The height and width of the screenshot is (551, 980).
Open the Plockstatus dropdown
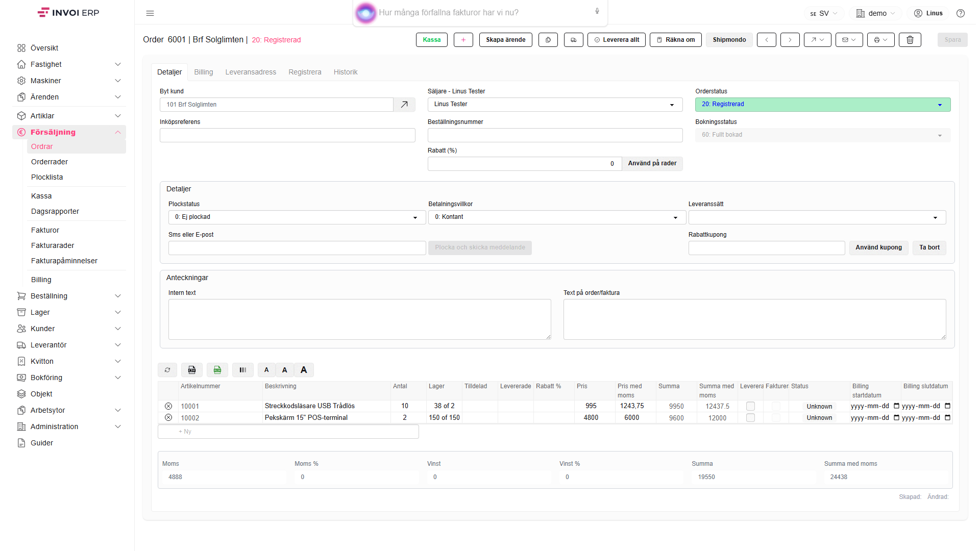pyautogui.click(x=297, y=217)
